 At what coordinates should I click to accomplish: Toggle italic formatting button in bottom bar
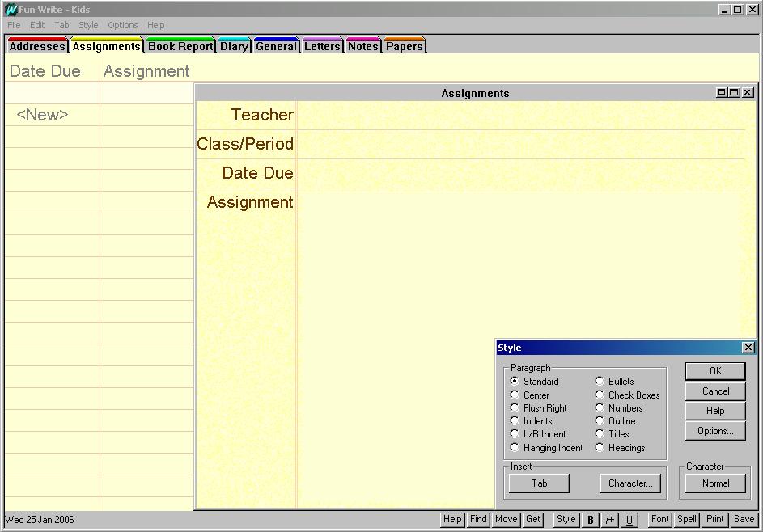point(610,520)
